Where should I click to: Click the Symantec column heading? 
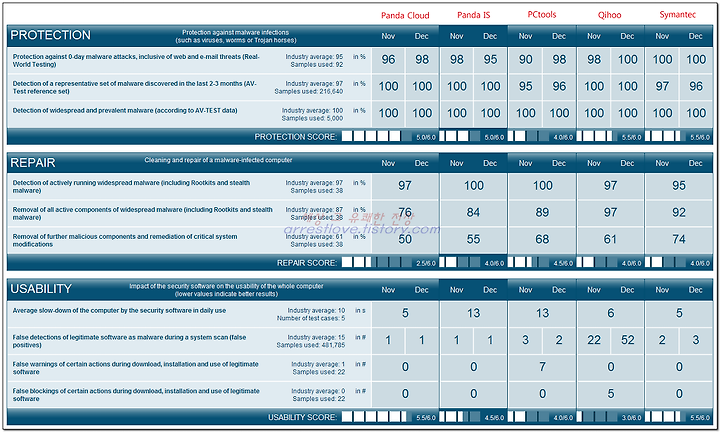pyautogui.click(x=678, y=15)
